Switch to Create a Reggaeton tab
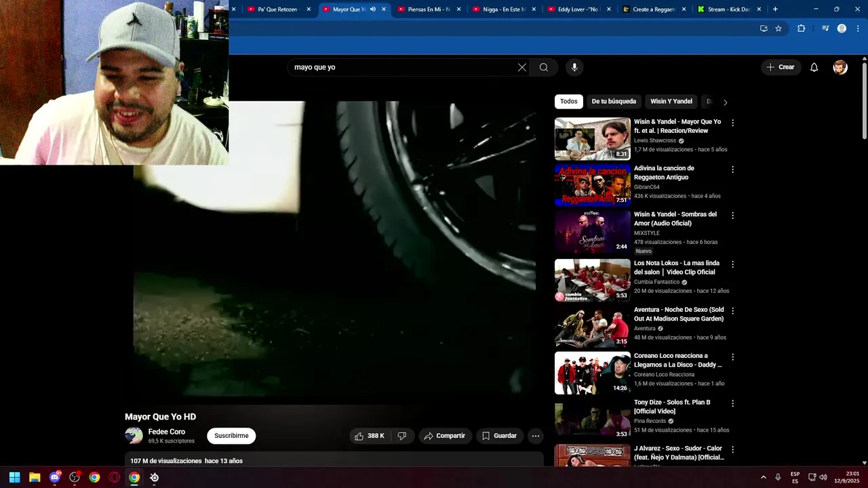The width and height of the screenshot is (868, 488). pos(653,9)
